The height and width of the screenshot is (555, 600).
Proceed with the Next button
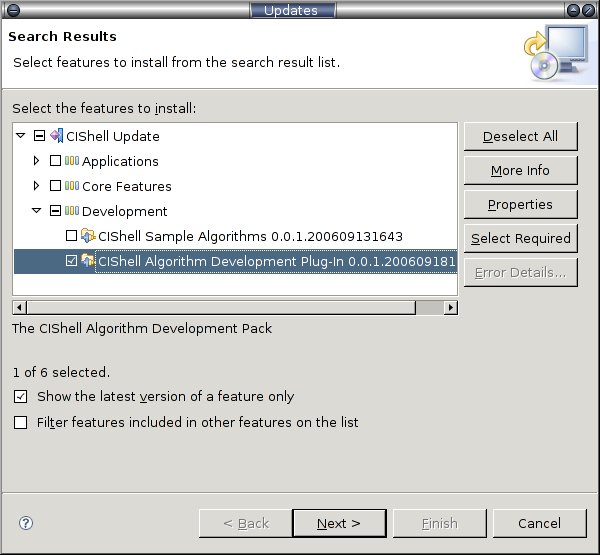[339, 523]
